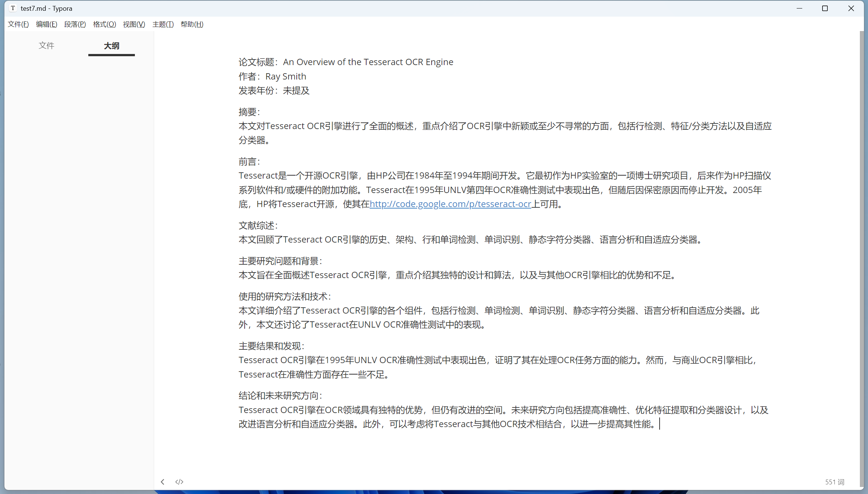The image size is (868, 494).
Task: Open the 文件(F) menu
Action: tap(18, 24)
